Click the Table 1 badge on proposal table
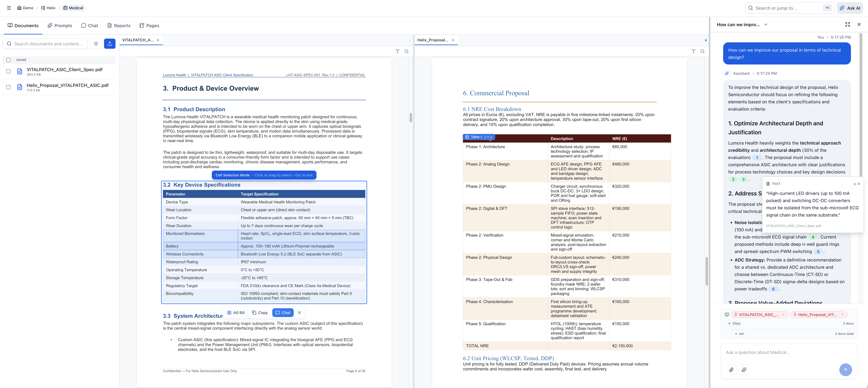 479,137
